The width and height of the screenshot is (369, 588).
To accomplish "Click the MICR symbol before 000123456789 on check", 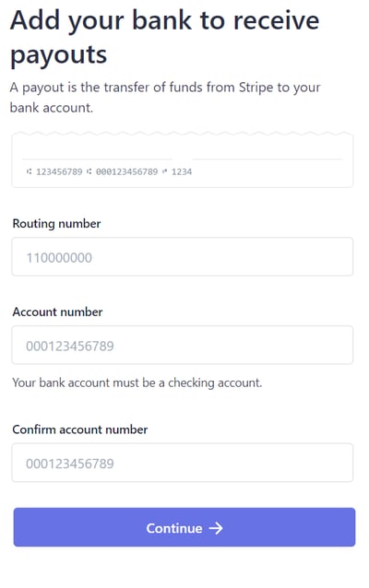I will 89,171.
